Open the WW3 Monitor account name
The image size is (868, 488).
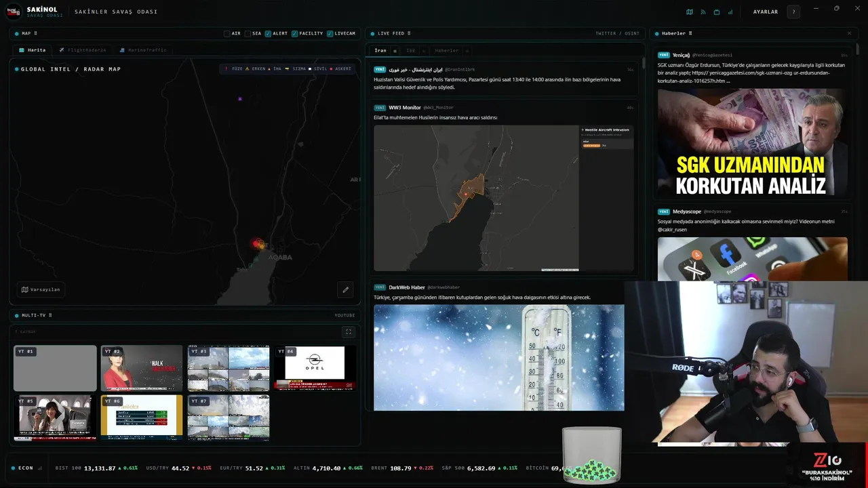pos(405,107)
